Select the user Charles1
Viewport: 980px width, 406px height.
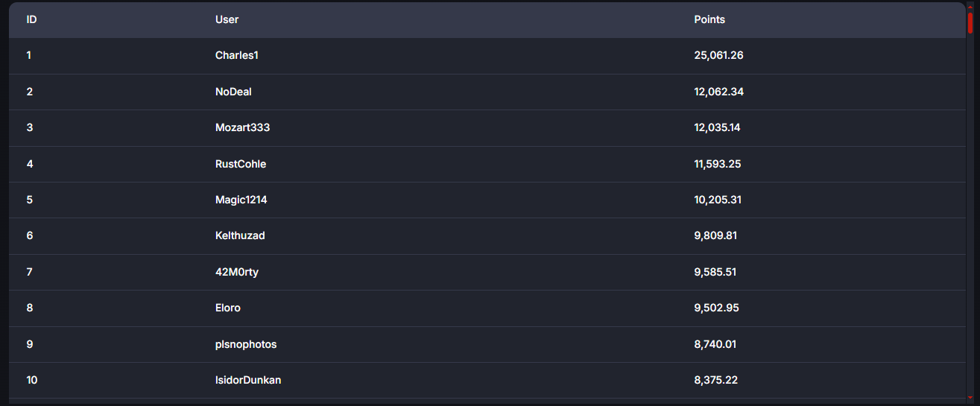click(237, 55)
